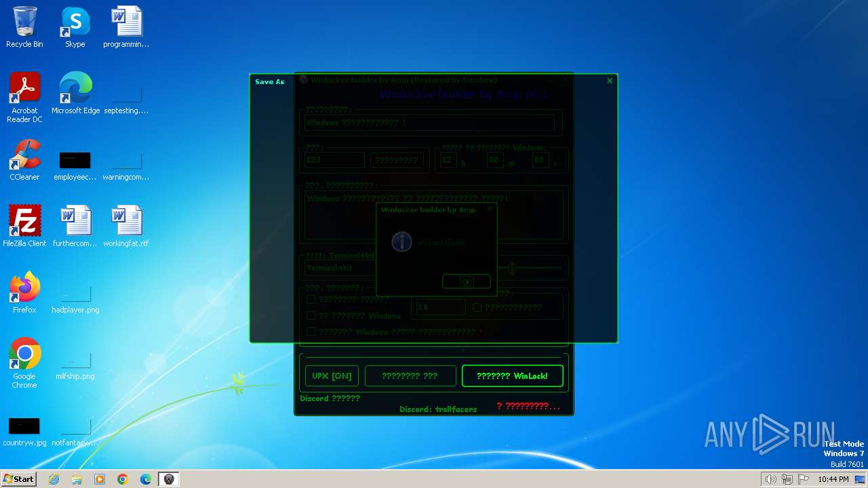Open Windows Explorer from the taskbar
Screen dimensions: 868x488
[77, 479]
